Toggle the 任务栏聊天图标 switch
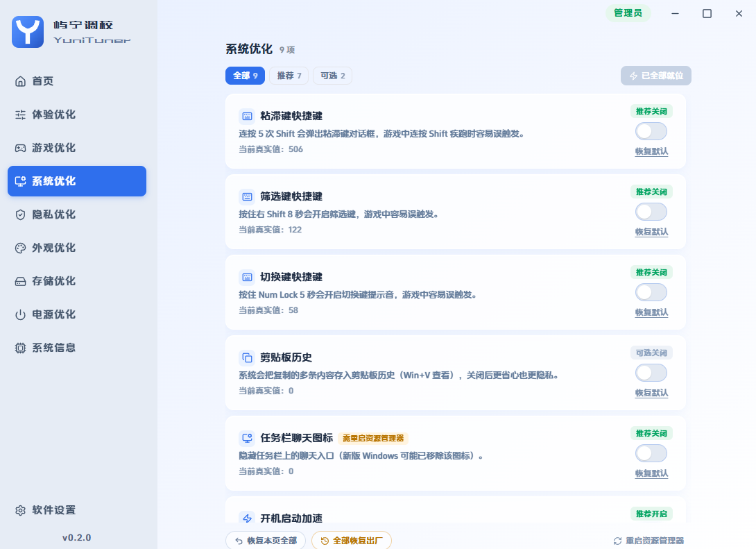 651,453
